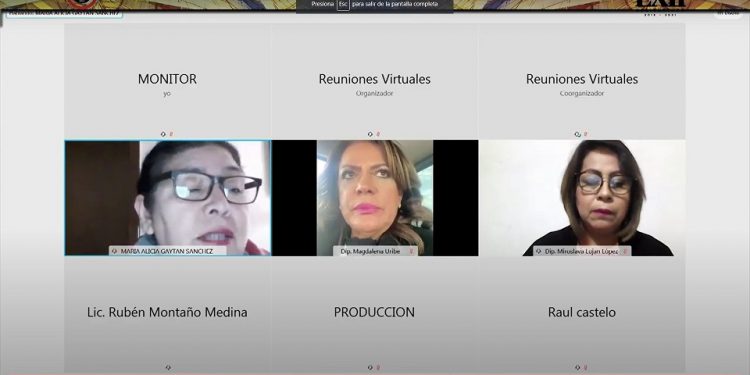
Task: Click muted microphone icon under Coorganizador tile
Action: point(586,134)
